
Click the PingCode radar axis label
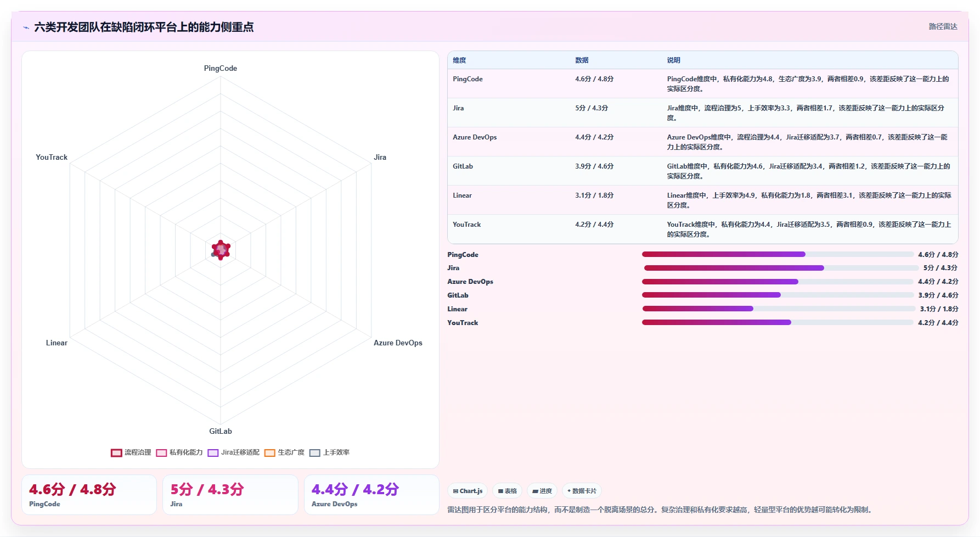[x=221, y=69]
